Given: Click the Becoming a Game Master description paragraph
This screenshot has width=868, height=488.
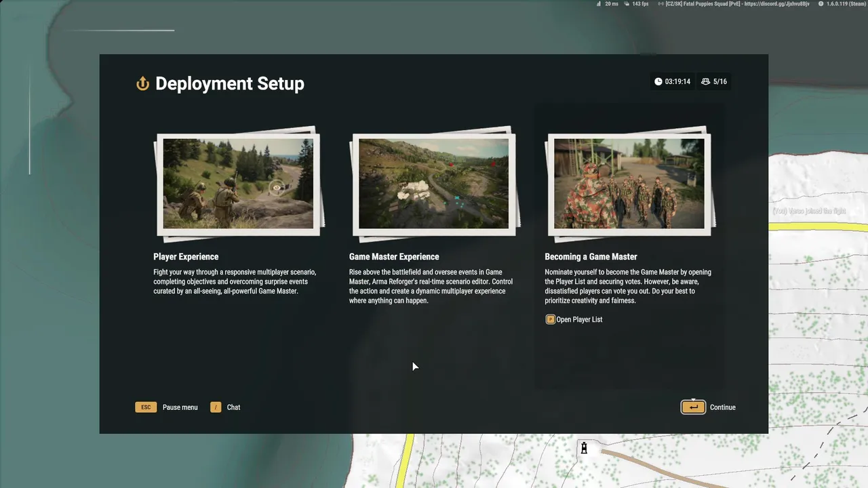Looking at the screenshot, I should [x=628, y=286].
